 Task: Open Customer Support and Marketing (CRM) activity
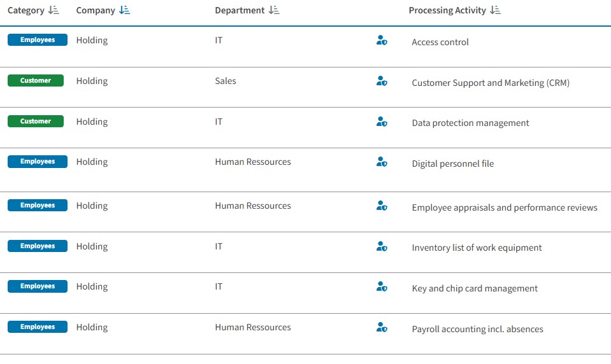click(491, 83)
